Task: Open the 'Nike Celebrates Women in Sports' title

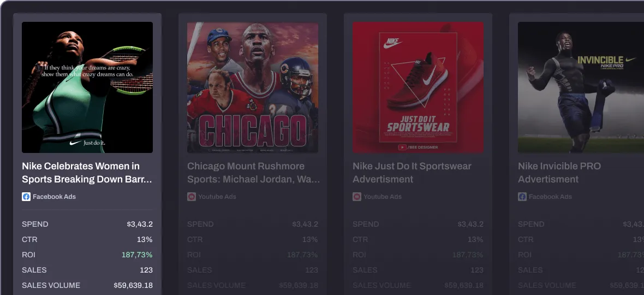Action: click(87, 173)
